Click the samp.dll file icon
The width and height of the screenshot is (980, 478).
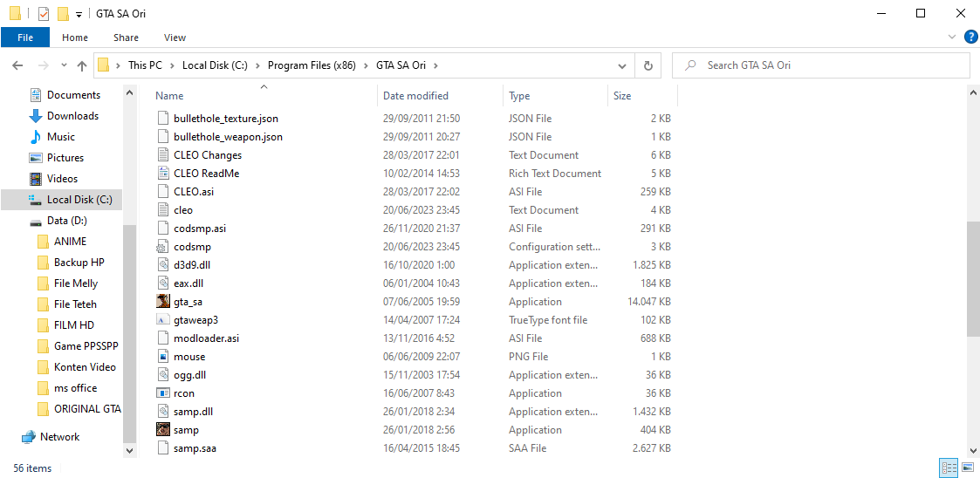click(162, 412)
